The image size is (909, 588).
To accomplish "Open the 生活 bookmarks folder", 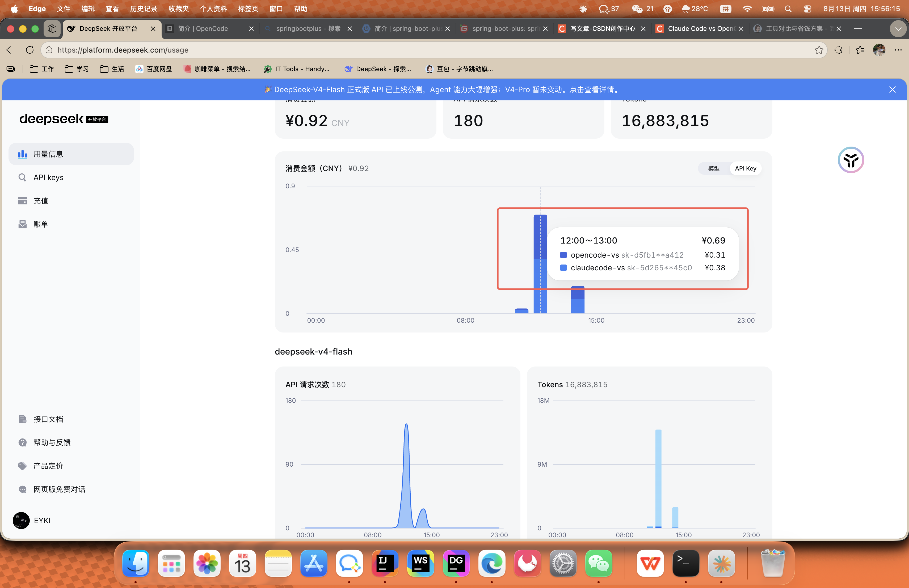I will (112, 69).
